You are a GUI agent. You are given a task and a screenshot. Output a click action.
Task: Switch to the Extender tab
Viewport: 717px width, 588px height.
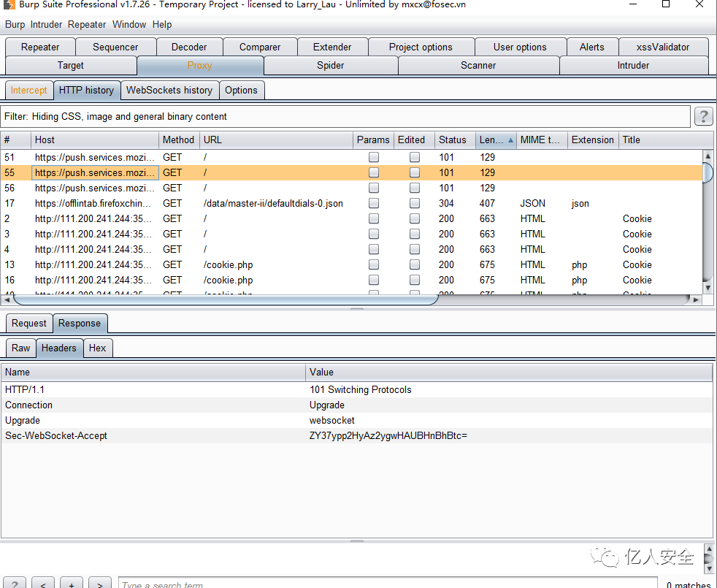[332, 47]
